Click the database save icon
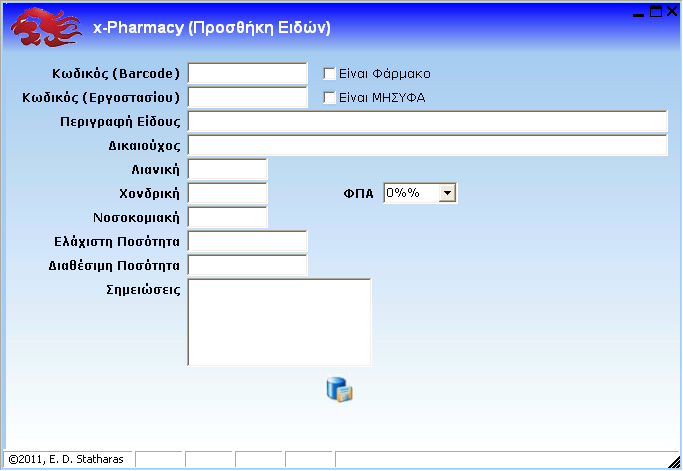The image size is (683, 471). (x=340, y=390)
